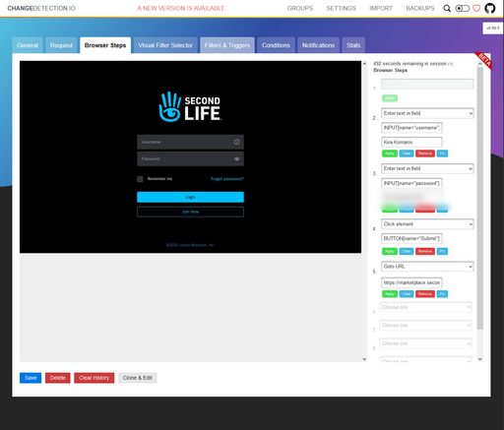Open step 5 Goto URL dropdown
Image resolution: width=504 pixels, height=430 pixels.
point(427,267)
